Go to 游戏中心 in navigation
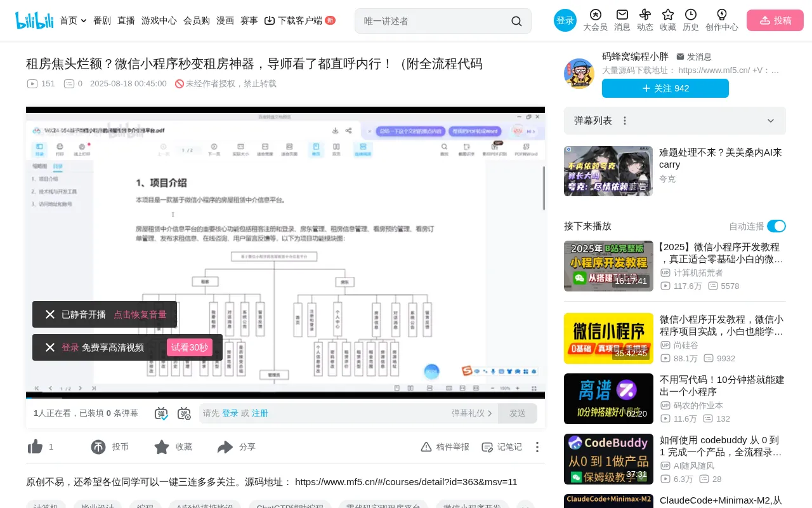The height and width of the screenshot is (508, 812). [x=159, y=20]
